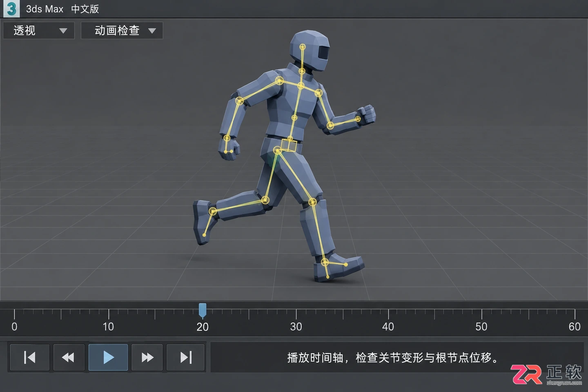Click frame 40 on the timeline ruler

point(388,327)
